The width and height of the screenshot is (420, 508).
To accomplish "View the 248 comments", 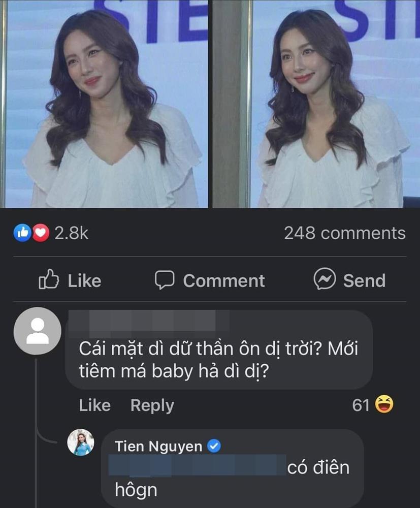I will (x=344, y=233).
